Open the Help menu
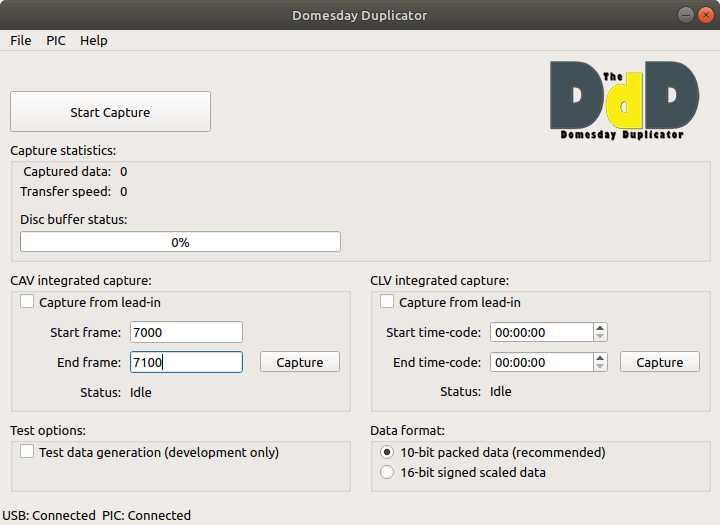Screen dimensions: 720x525 pos(94,40)
